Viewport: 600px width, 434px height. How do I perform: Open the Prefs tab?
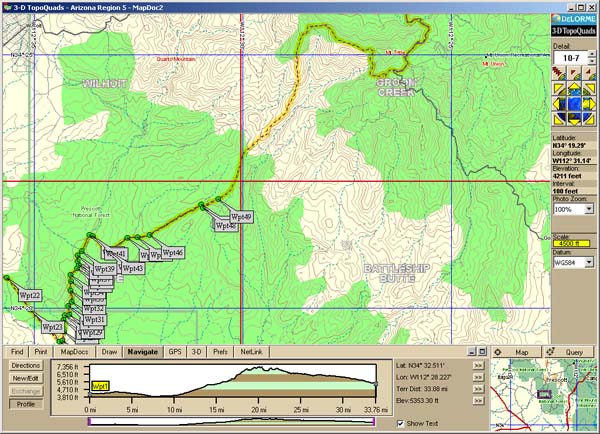tap(220, 352)
